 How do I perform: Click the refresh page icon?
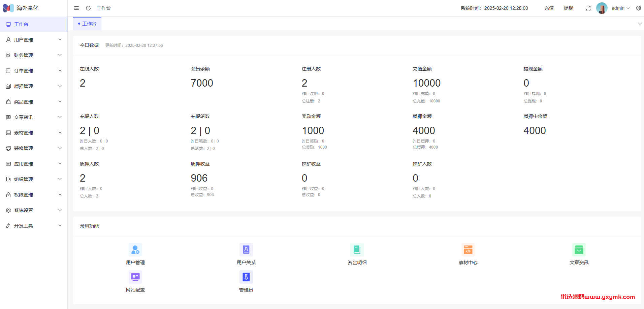coord(88,8)
